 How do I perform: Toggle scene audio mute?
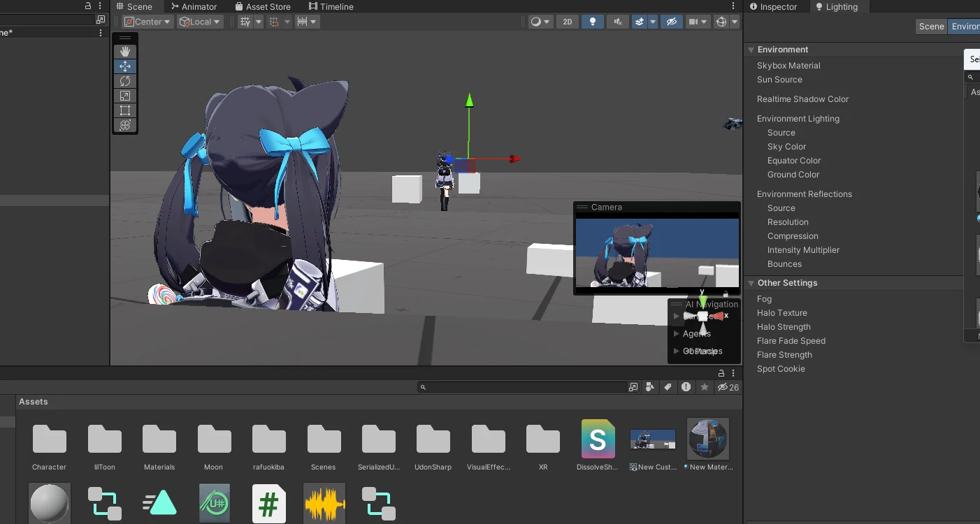[618, 22]
